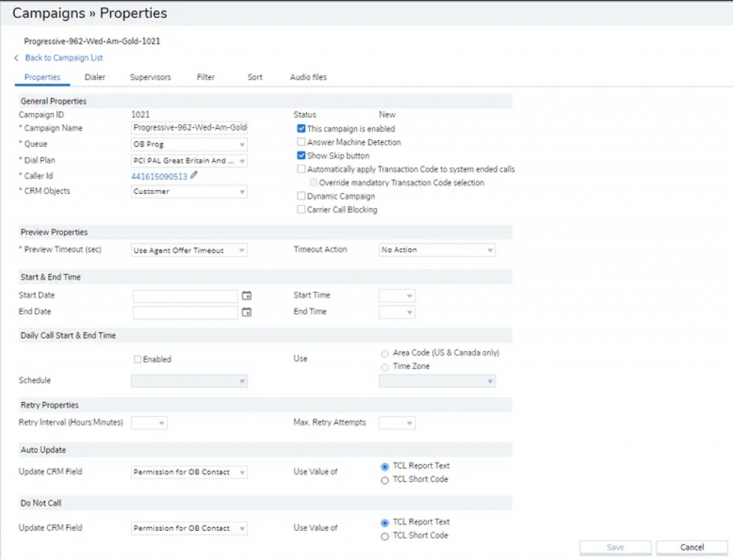Select TCL Short Code under Auto Update
Screen dimensions: 733x560
[384, 480]
